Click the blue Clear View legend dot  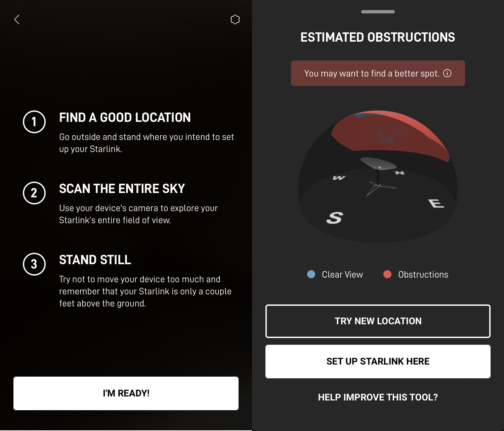(311, 274)
